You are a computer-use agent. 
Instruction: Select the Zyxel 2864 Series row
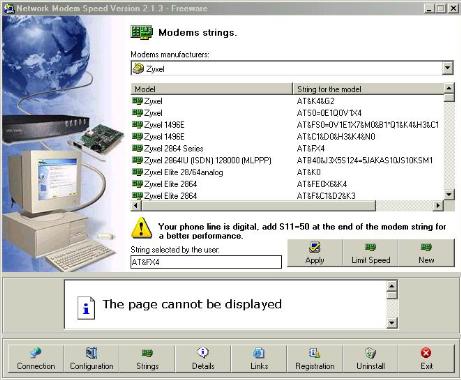pos(288,148)
